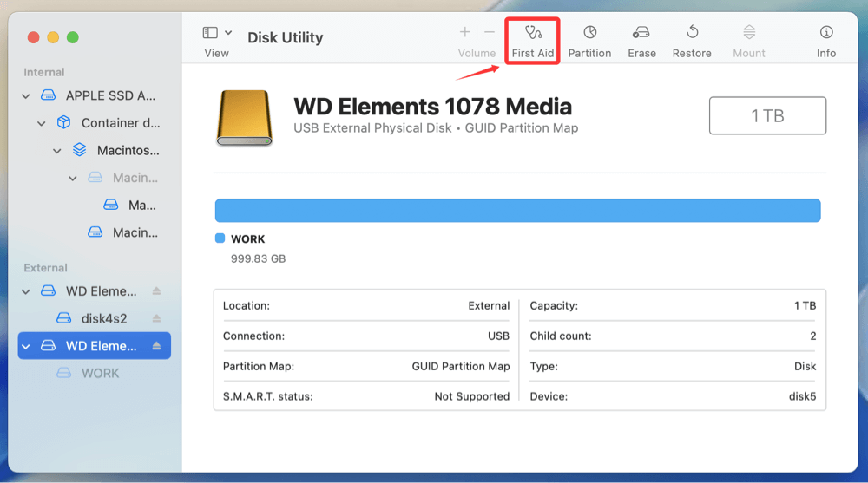
Task: Select the WORK volume in the sidebar
Action: (x=94, y=374)
